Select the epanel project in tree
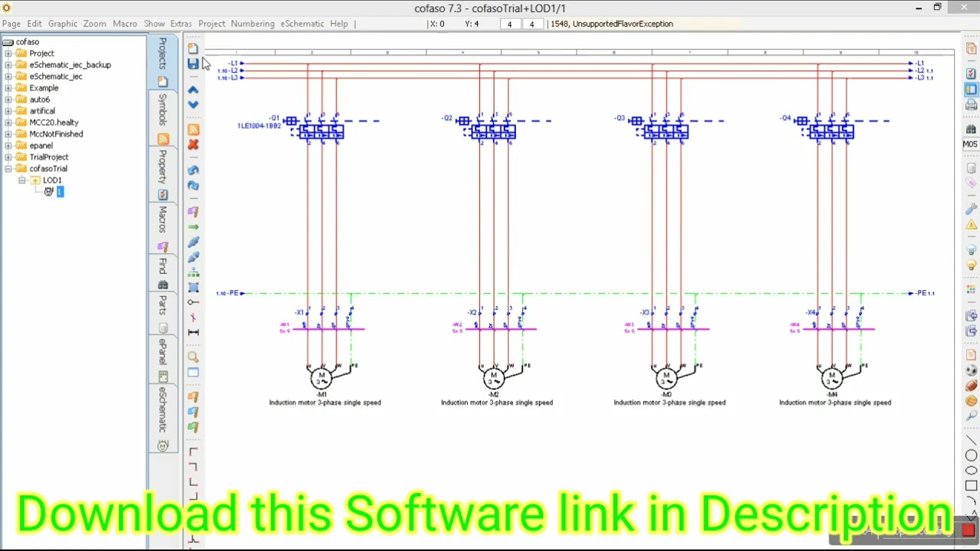980x551 pixels. pos(41,145)
